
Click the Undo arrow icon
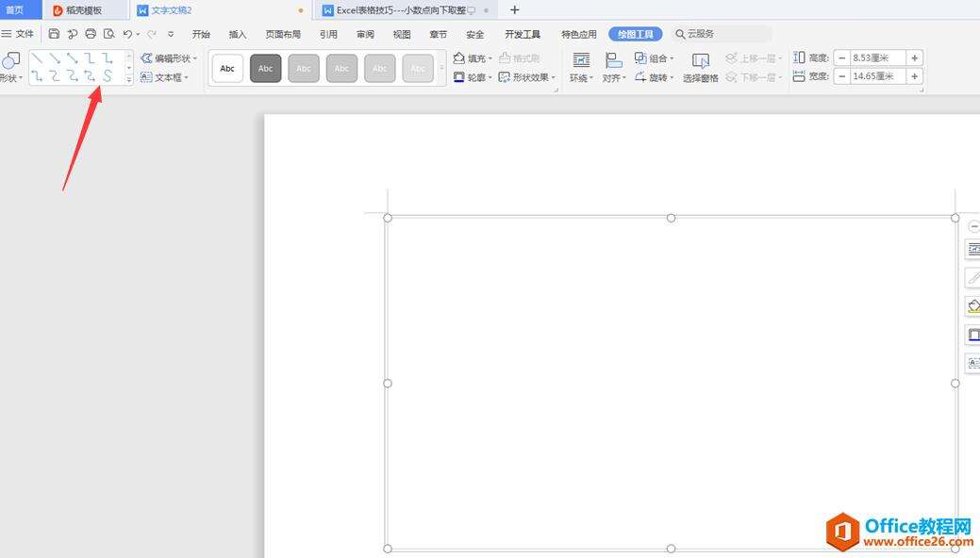point(127,34)
